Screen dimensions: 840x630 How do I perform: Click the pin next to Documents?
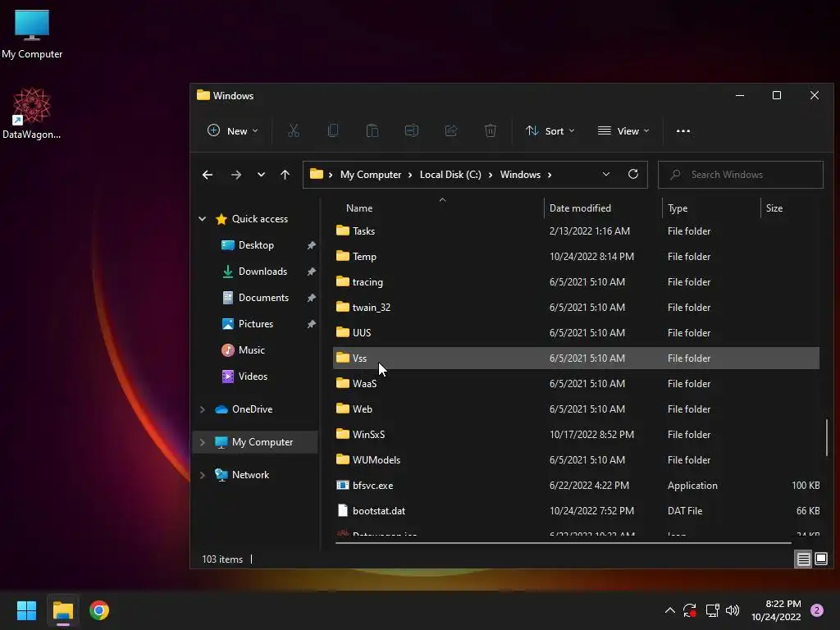pos(311,298)
